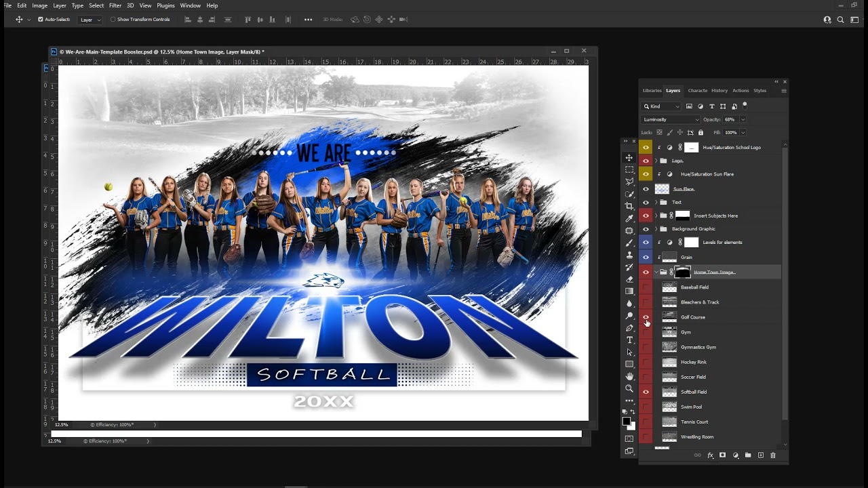Toggle Quick Mask mode icon

629,439
